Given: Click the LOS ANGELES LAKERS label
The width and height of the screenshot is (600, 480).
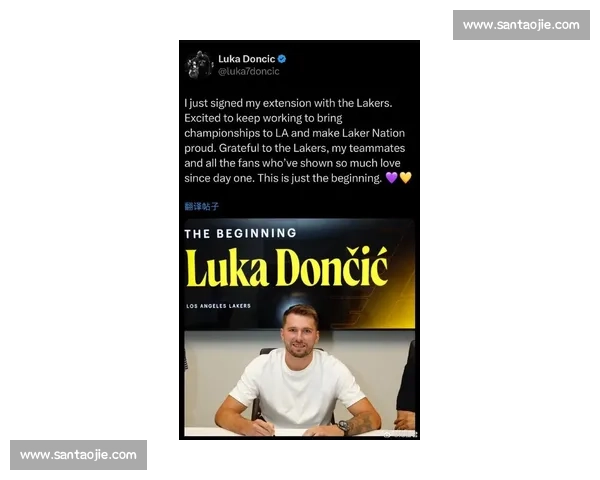Looking at the screenshot, I should [218, 306].
